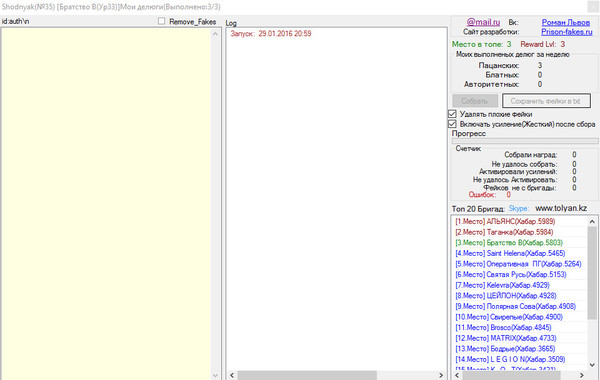Click the 'Собрали наград' counter label

531,155
